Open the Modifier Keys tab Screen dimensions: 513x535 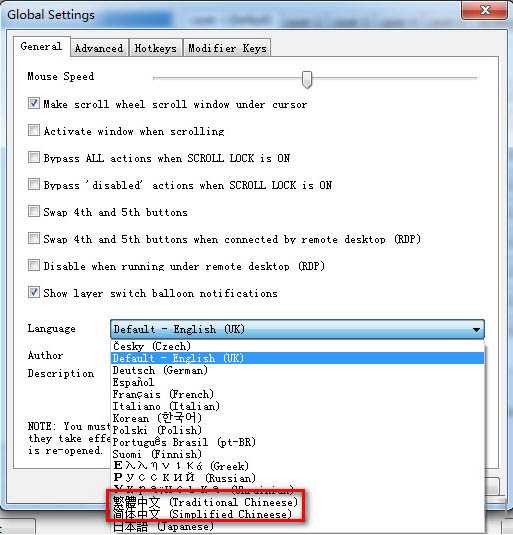(227, 48)
